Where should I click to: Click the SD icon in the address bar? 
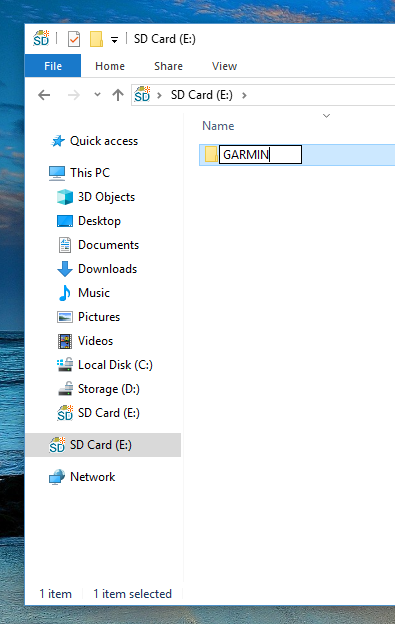[142, 94]
